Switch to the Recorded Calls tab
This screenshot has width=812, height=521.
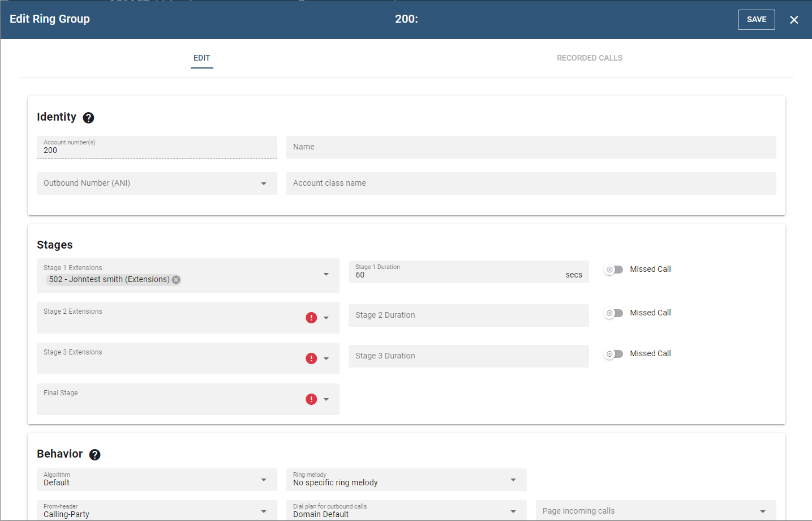[x=589, y=58]
